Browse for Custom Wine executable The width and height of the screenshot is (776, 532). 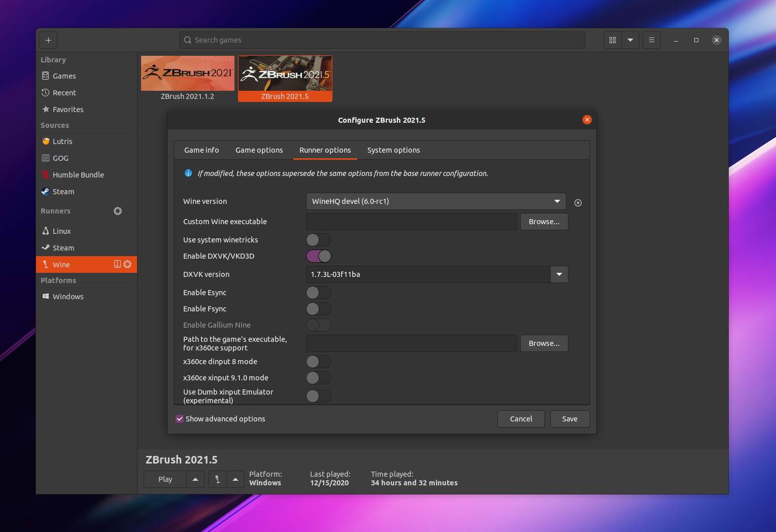tap(544, 222)
